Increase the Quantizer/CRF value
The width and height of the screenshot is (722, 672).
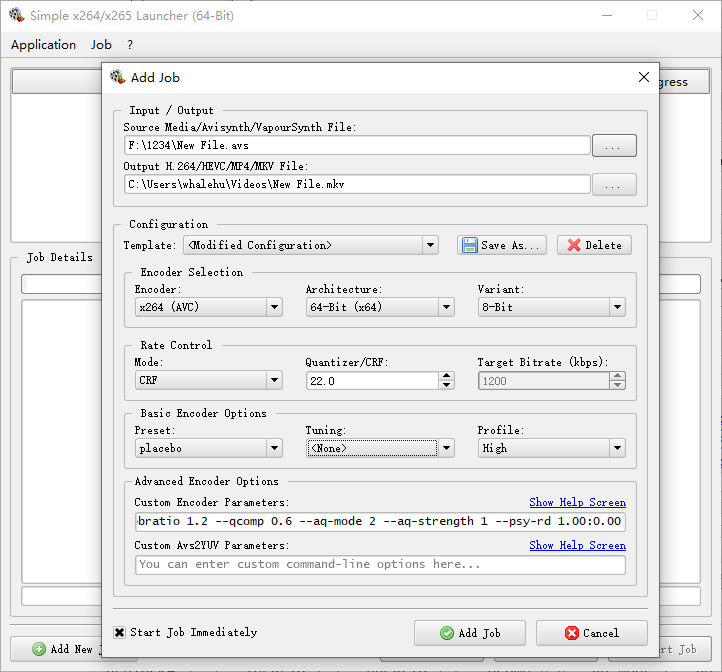(446, 376)
